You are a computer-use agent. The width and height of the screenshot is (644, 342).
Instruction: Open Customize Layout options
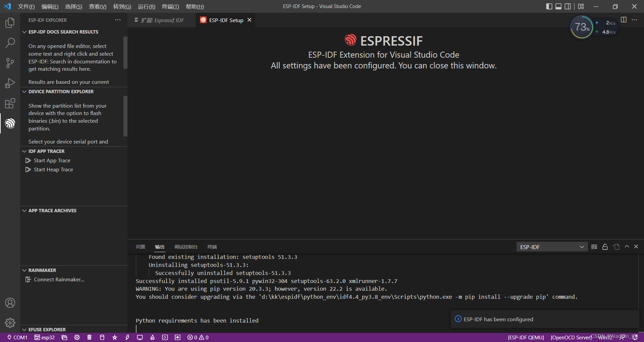tap(581, 6)
